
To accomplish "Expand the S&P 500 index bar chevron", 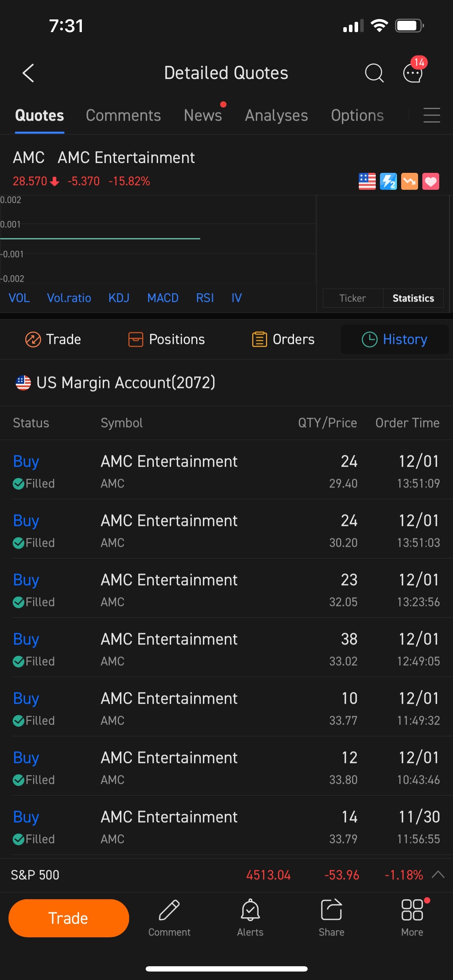I will point(438,874).
